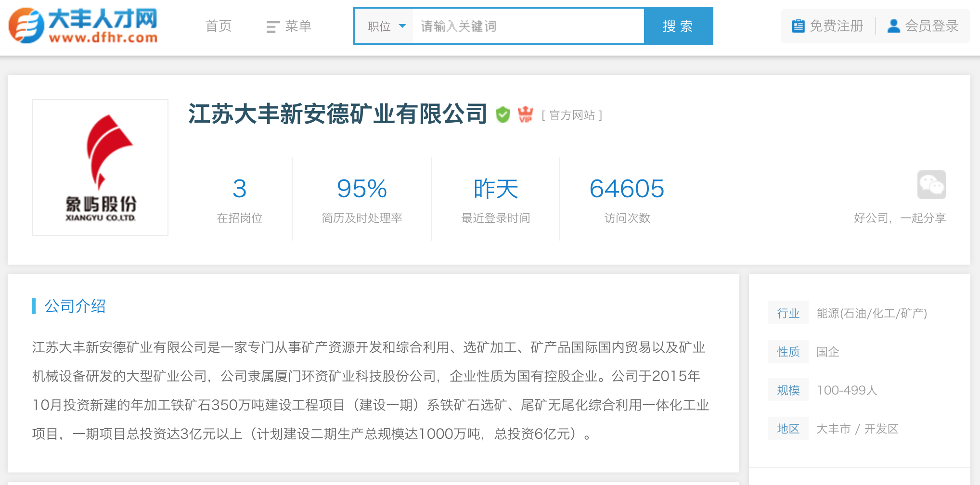980x485 pixels.
Task: Open the 官方网站 official website link
Action: [572, 115]
